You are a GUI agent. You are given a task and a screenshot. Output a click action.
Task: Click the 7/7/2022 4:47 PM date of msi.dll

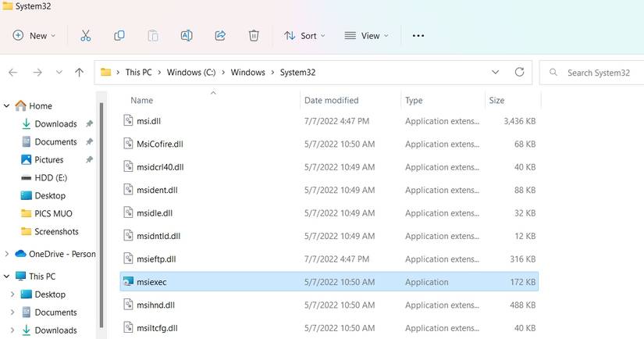(x=336, y=121)
